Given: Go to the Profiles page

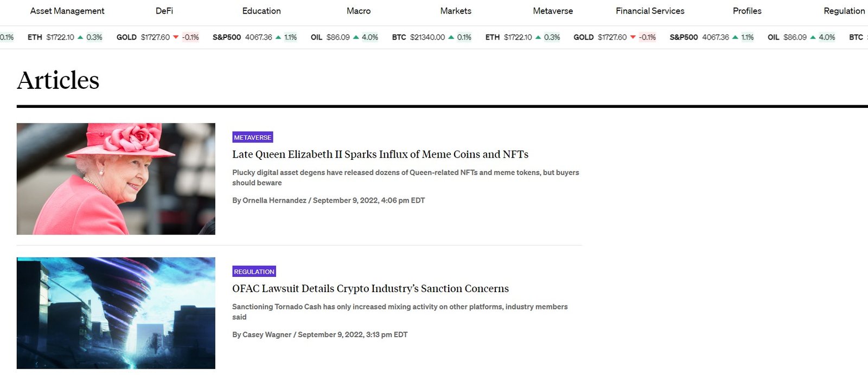Looking at the screenshot, I should click(x=747, y=11).
